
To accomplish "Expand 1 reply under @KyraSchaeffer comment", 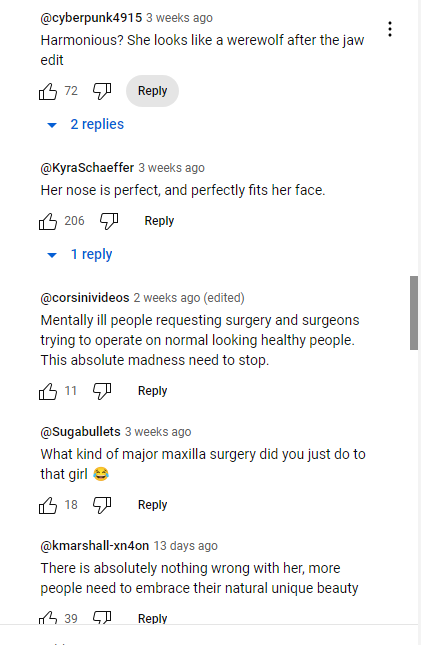I will (x=80, y=254).
